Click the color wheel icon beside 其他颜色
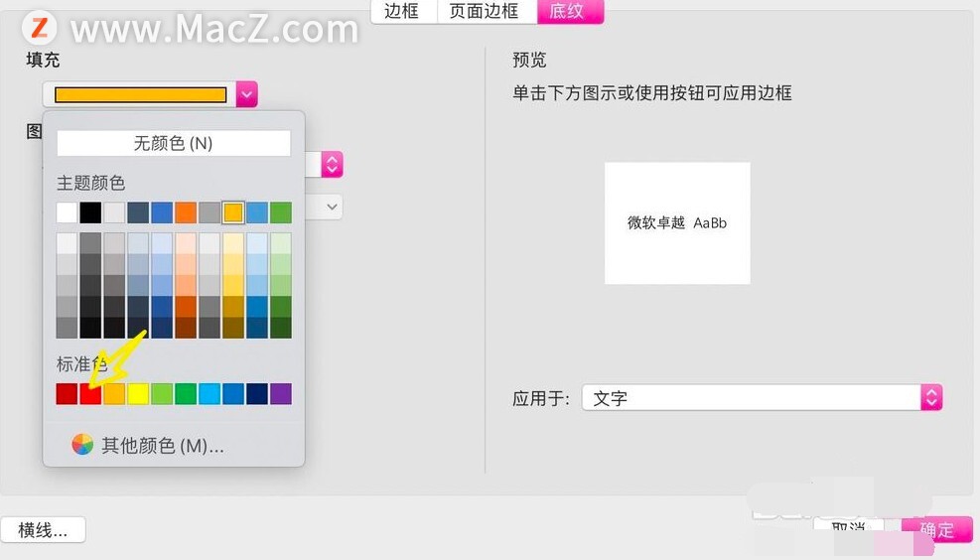Image resolution: width=980 pixels, height=560 pixels. pos(82,445)
